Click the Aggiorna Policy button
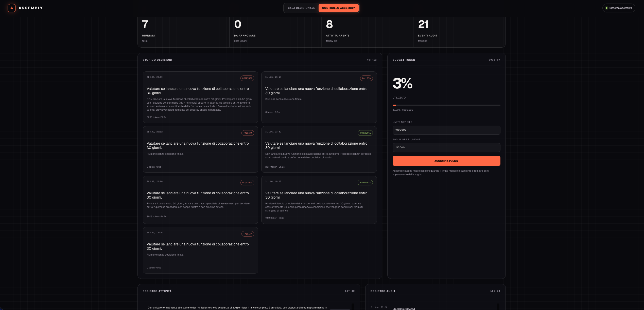Screen dimensions: 644x310 (x=446, y=161)
